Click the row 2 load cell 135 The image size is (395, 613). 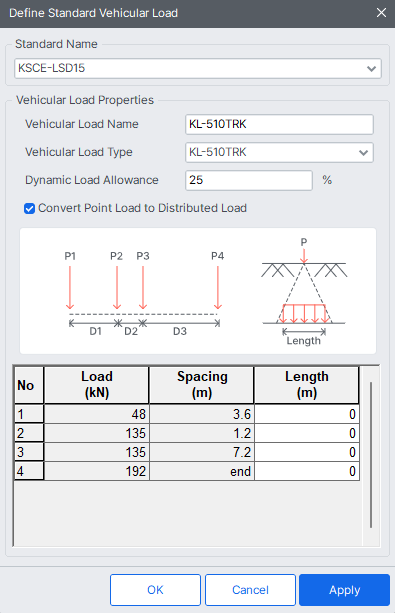coord(97,433)
